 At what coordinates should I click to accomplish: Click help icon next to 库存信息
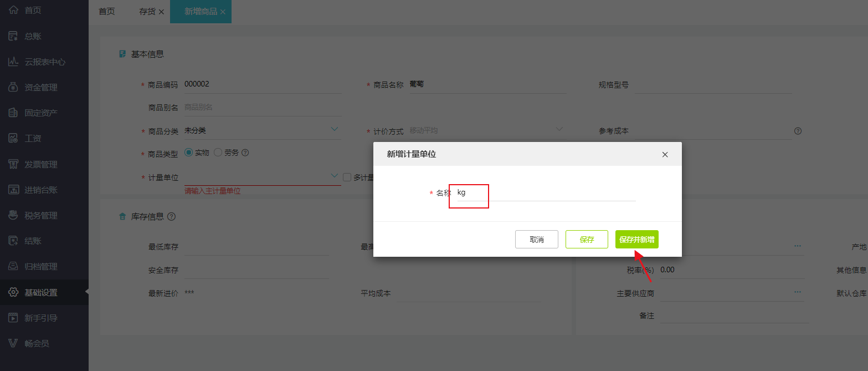(171, 217)
